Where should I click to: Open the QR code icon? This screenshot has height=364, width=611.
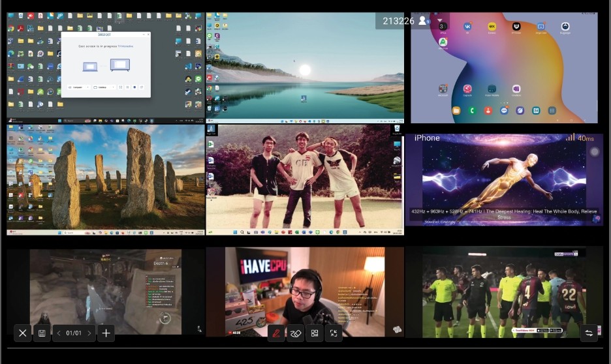[315, 333]
